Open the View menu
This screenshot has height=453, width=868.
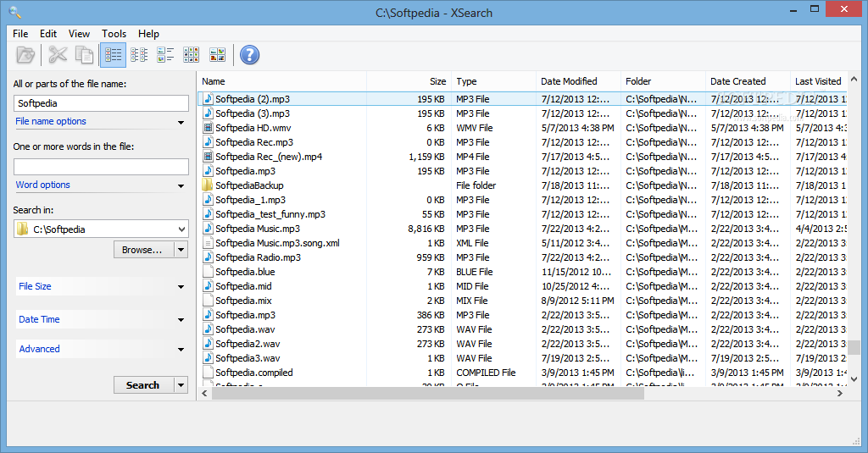tap(79, 33)
